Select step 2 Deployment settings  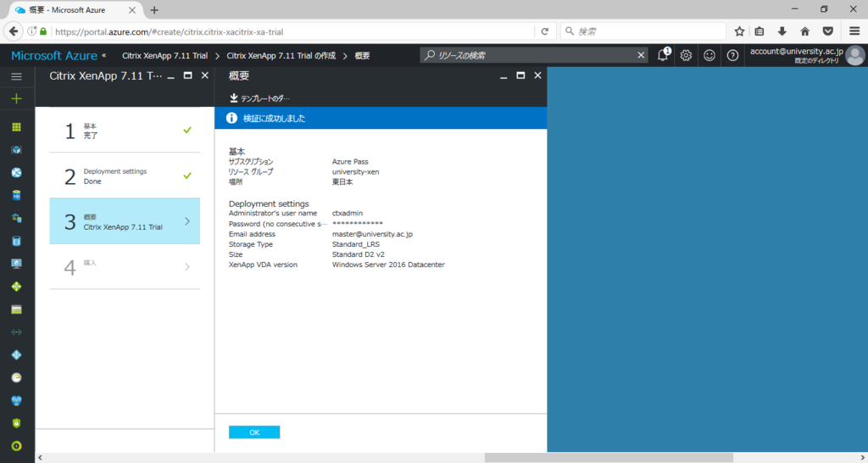pyautogui.click(x=125, y=176)
